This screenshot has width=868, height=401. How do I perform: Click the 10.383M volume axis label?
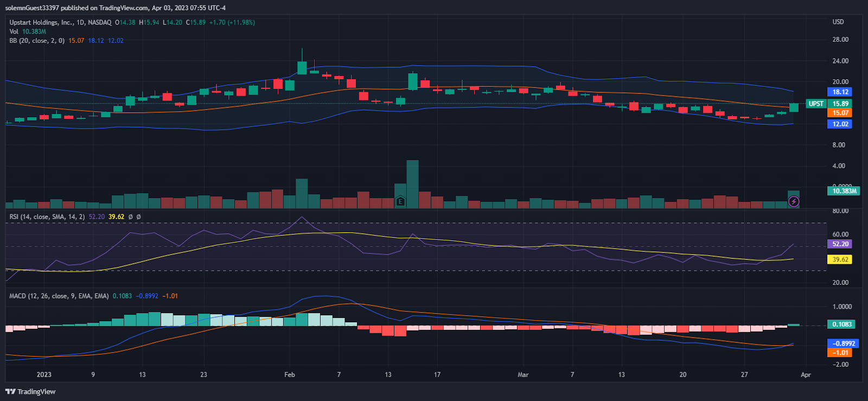844,191
